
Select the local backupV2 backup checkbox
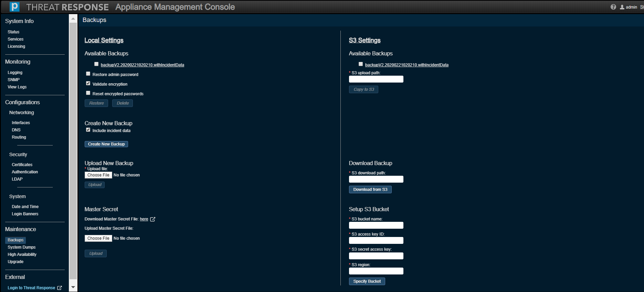click(x=96, y=64)
